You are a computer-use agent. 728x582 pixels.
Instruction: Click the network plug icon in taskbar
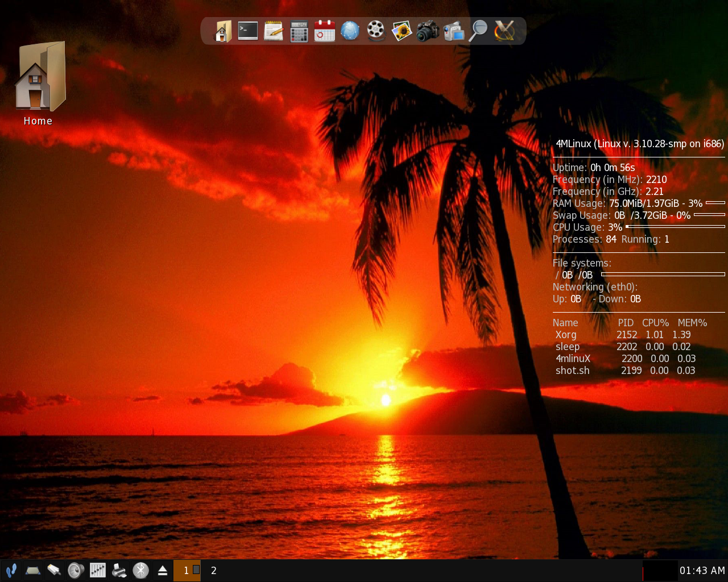tap(54, 570)
